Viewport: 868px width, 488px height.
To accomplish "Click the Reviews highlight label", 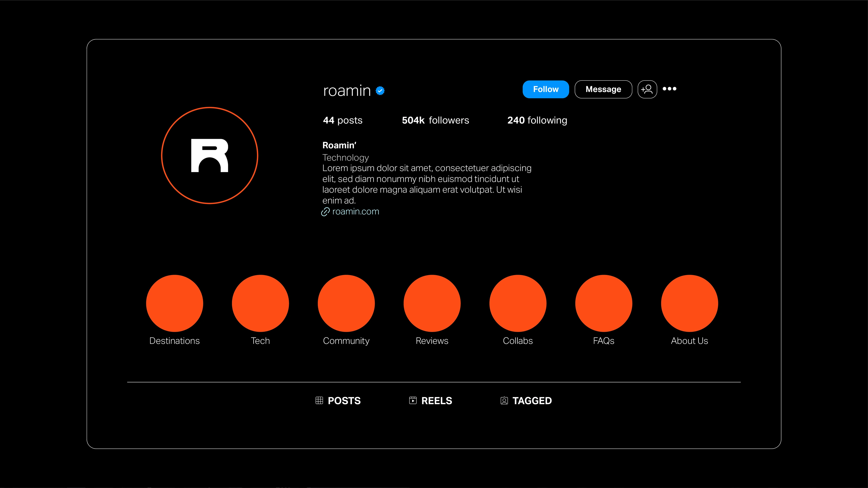I will coord(432,341).
